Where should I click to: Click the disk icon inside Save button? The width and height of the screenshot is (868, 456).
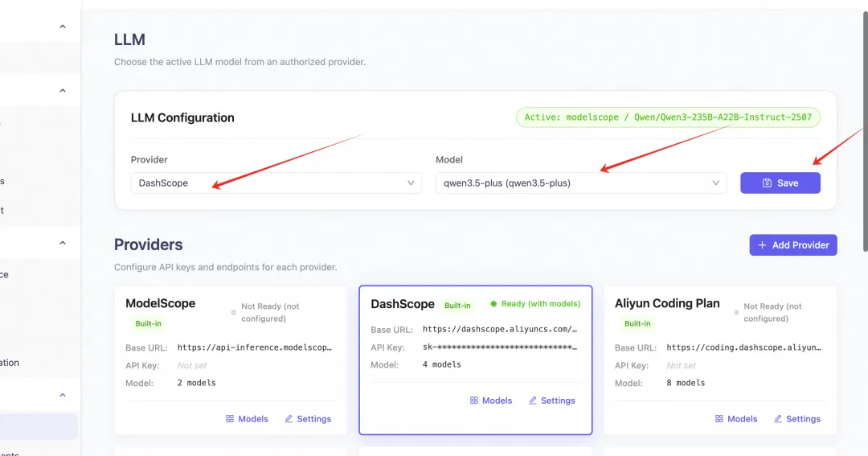pos(767,183)
